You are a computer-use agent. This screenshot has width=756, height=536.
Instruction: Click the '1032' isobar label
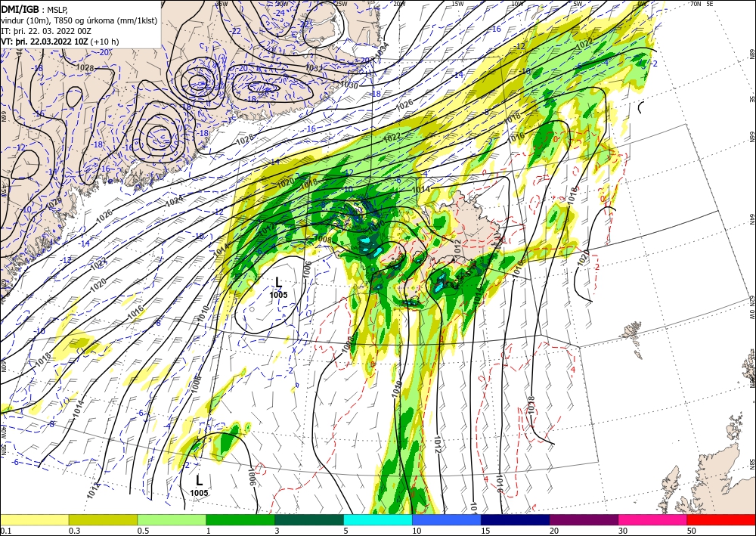[x=314, y=69]
